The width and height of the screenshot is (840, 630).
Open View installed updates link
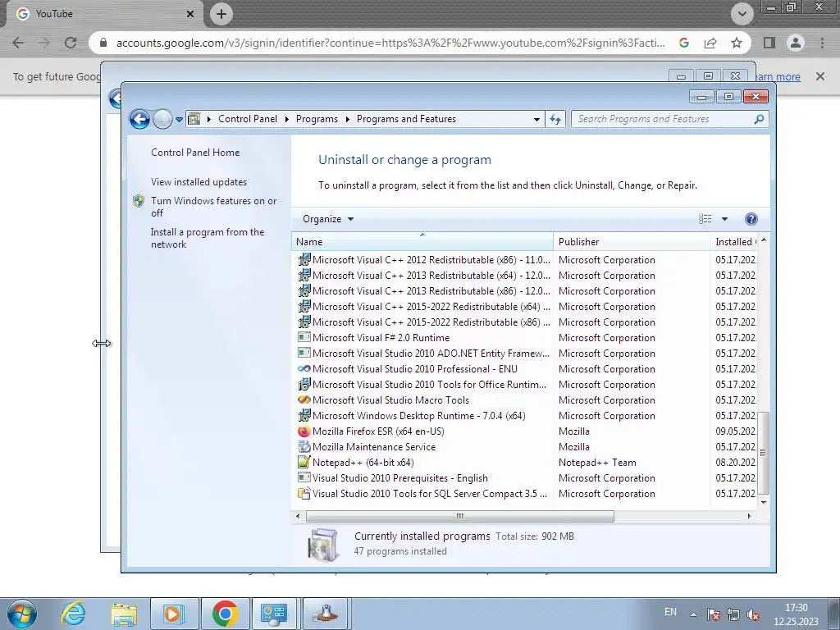(199, 181)
